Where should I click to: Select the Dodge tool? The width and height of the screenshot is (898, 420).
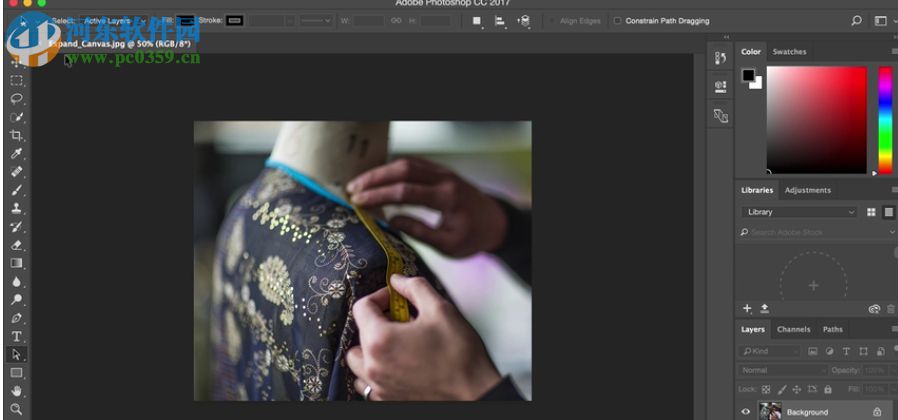[16, 299]
